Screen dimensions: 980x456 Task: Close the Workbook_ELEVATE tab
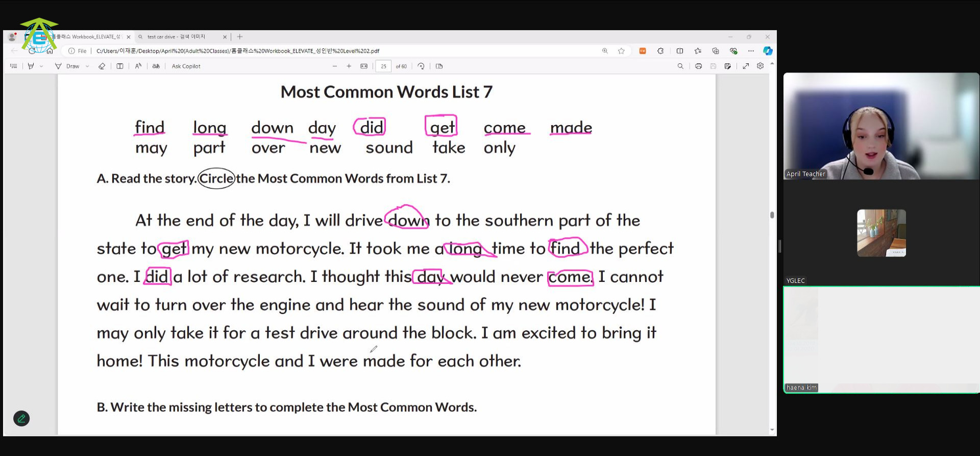click(x=129, y=37)
